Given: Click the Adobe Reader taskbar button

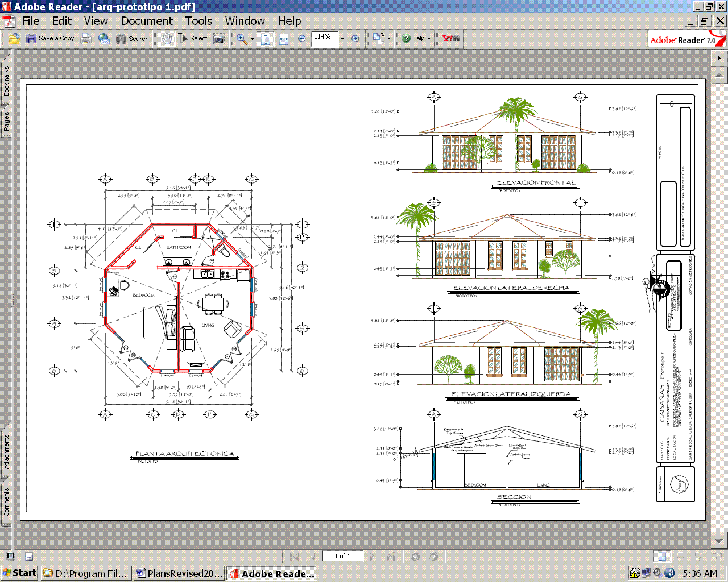Looking at the screenshot, I should [x=272, y=573].
